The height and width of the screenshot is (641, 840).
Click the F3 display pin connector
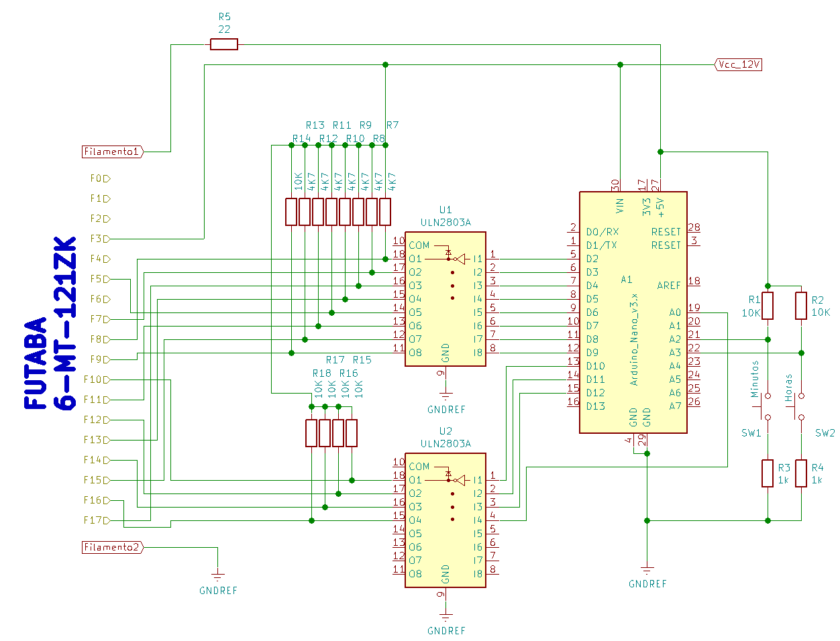pos(100,239)
